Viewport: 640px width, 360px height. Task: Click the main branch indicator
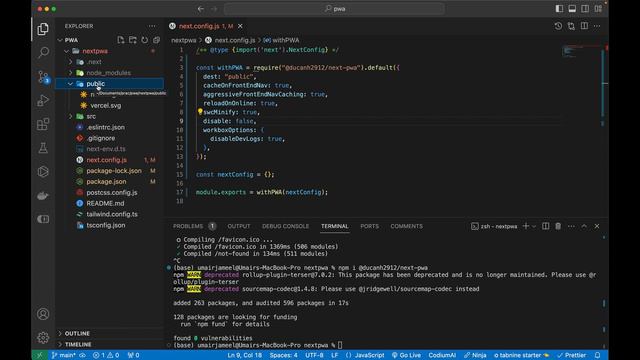(x=64, y=355)
